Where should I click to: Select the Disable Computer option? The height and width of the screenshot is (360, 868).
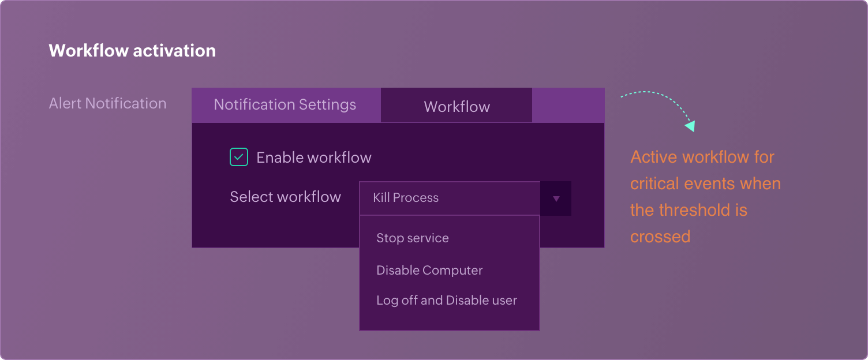click(x=429, y=270)
